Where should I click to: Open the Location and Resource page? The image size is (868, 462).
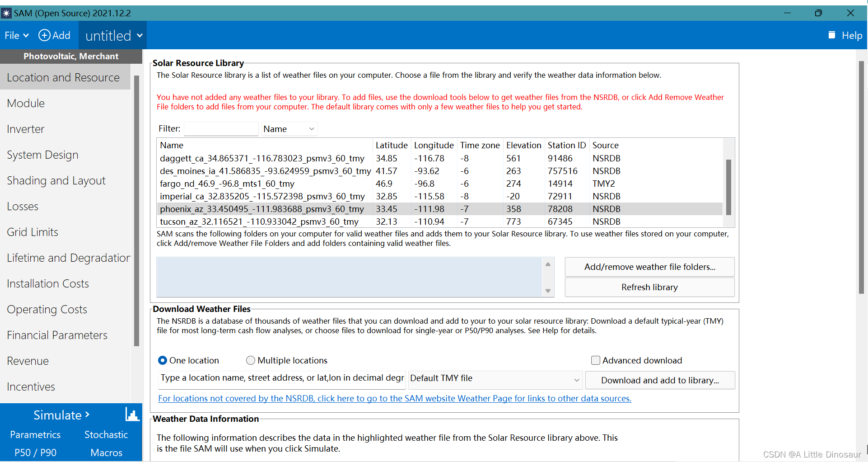click(x=65, y=77)
